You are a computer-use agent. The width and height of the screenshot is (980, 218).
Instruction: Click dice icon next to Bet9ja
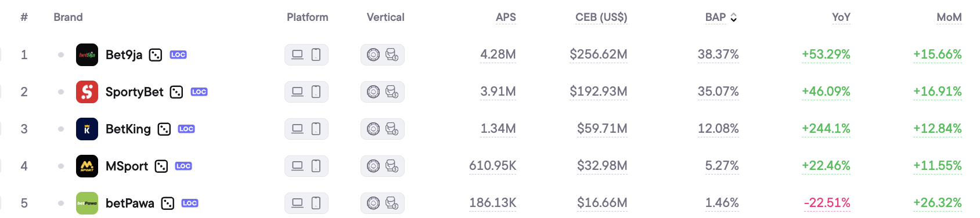[x=156, y=55]
